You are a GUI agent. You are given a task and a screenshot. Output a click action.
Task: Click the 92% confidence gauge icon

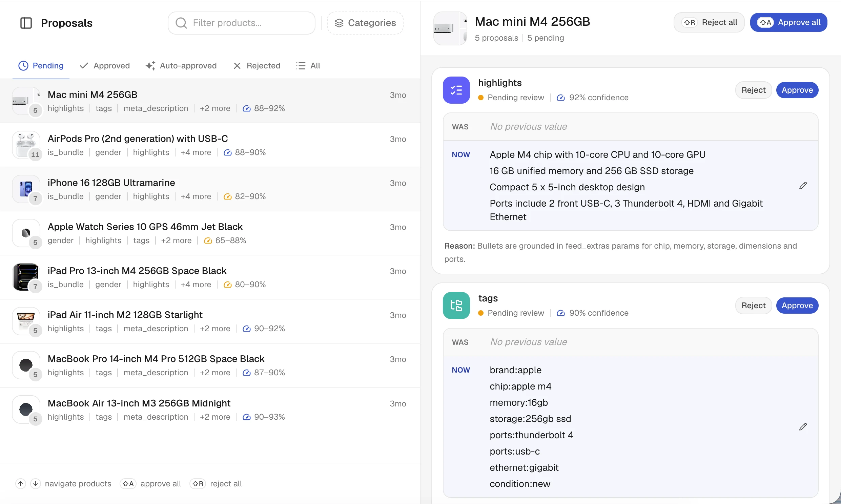[x=561, y=98]
